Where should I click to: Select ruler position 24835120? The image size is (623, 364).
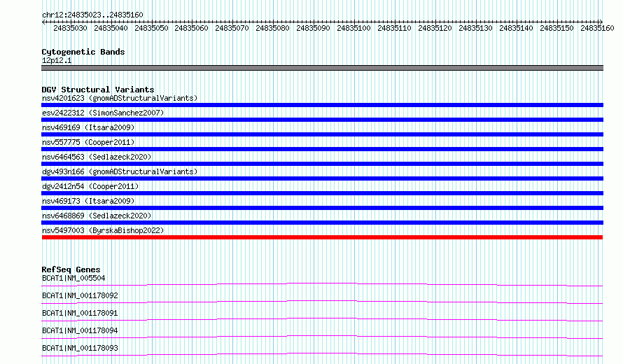point(435,28)
